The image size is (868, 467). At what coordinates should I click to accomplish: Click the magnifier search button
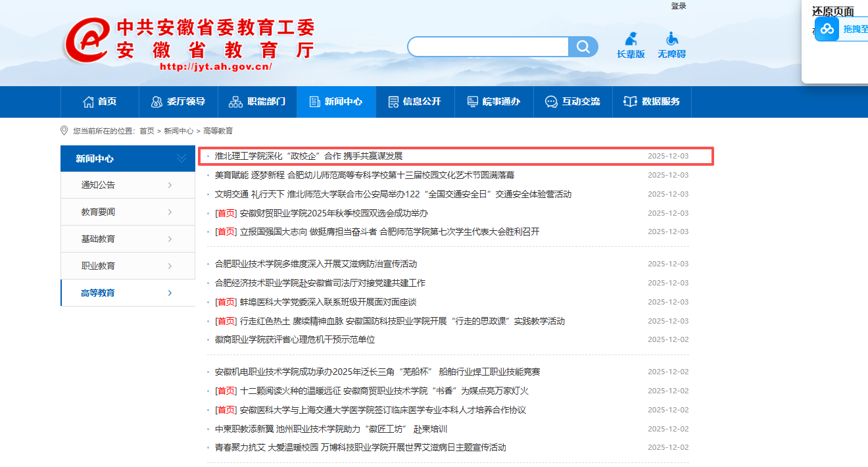pyautogui.click(x=583, y=47)
